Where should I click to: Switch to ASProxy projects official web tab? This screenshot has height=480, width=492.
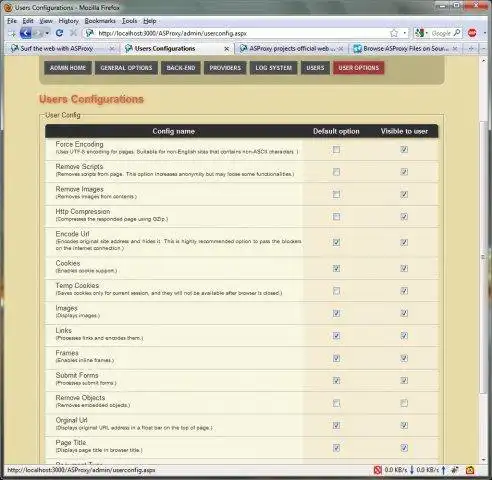tap(292, 49)
